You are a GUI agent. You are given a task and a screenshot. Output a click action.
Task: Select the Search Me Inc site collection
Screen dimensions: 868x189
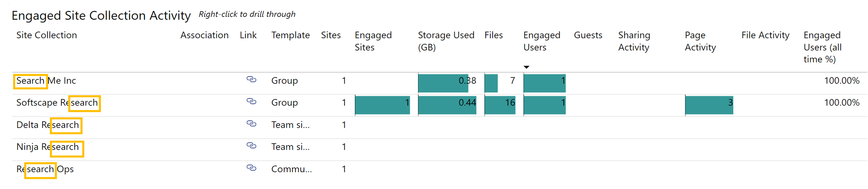(x=46, y=81)
